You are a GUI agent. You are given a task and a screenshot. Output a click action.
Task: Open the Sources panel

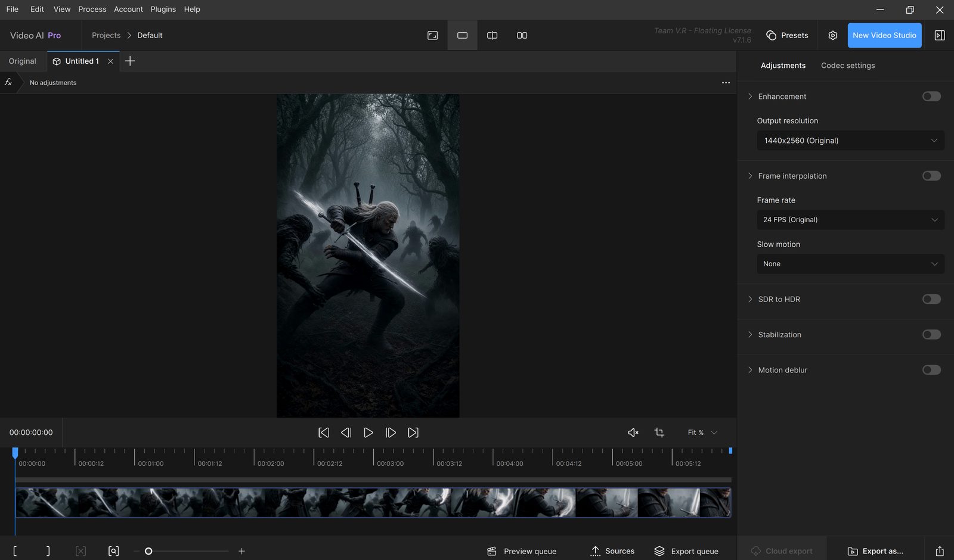(x=612, y=551)
